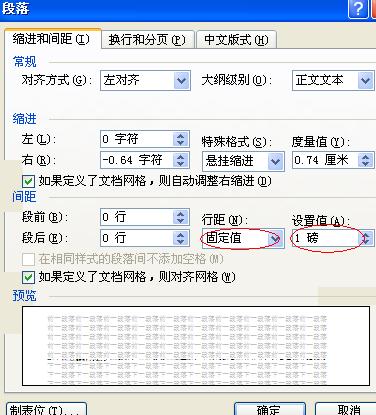Uncheck 如果定义了文档网格，则对齐网格 checkbox
376x415 pixels.
coord(28,277)
